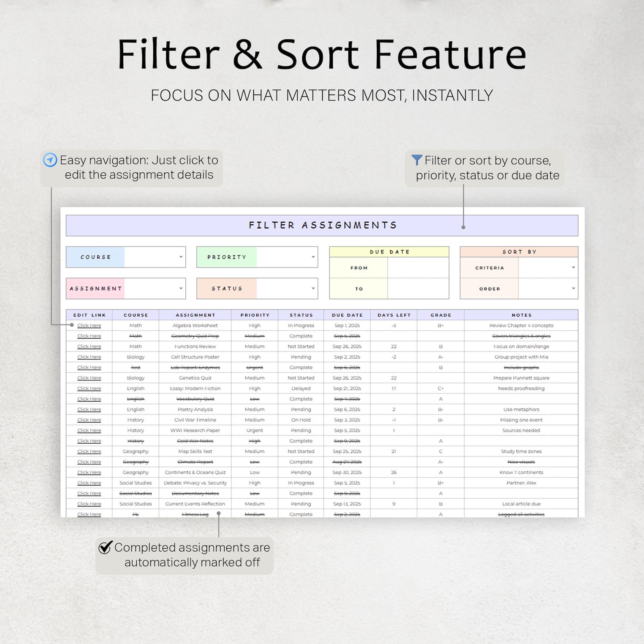Open Click Here link for Functions Review
The height and width of the screenshot is (644, 644).
point(89,347)
